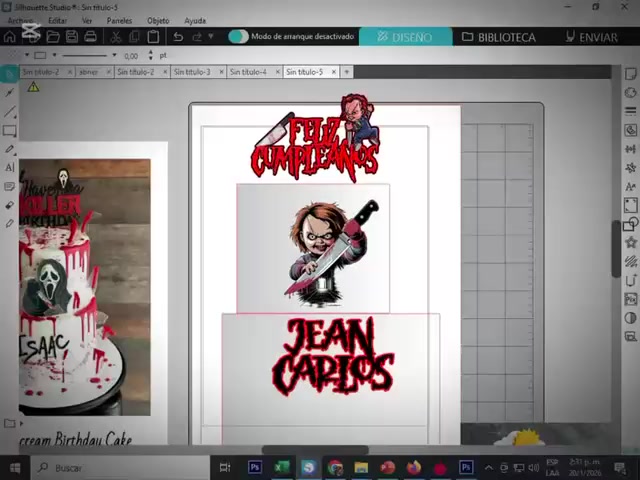Open the Star effects panel

(x=631, y=243)
